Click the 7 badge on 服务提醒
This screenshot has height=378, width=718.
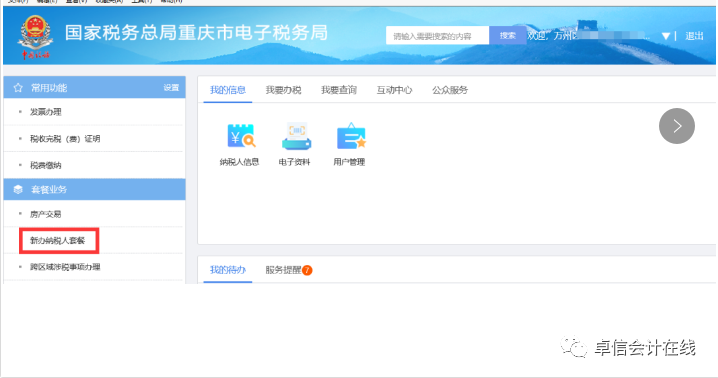(307, 270)
